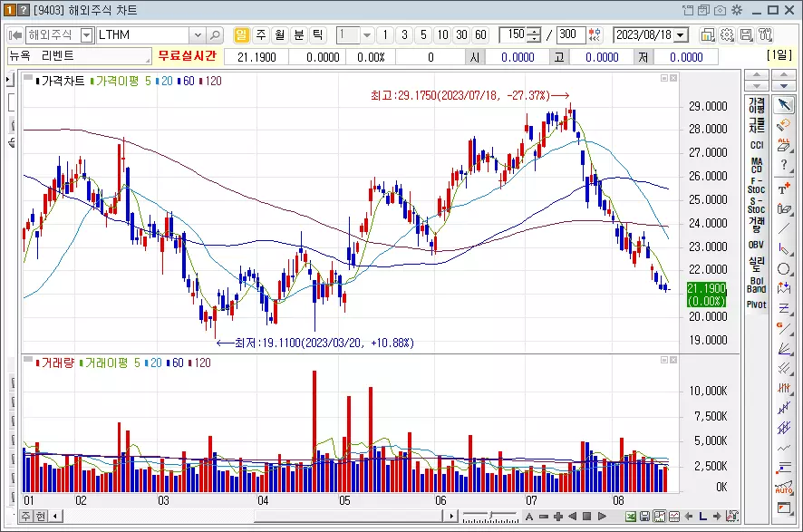Select the 분 (minute) period button
Image resolution: width=803 pixels, height=532 pixels.
pos(299,34)
